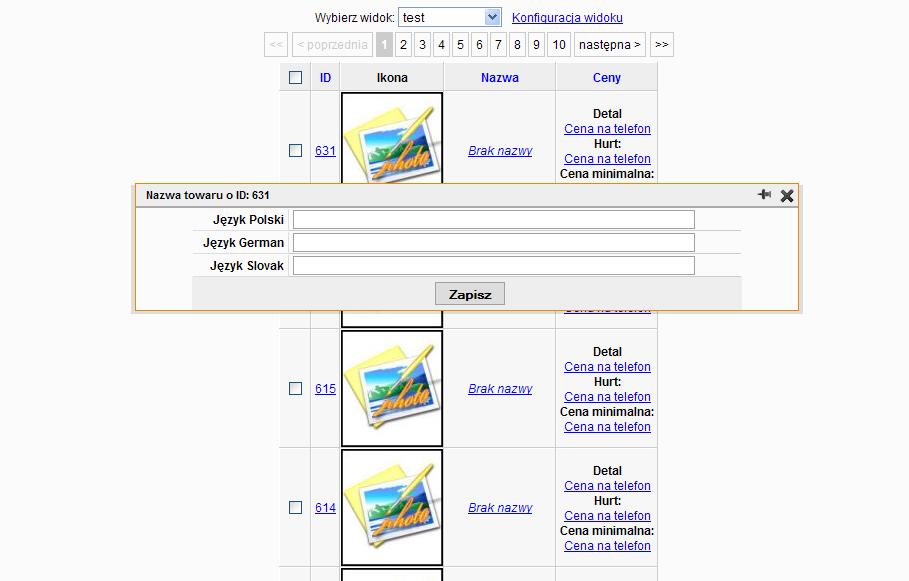
Task: Click the Ikona column header text
Action: pyautogui.click(x=392, y=78)
